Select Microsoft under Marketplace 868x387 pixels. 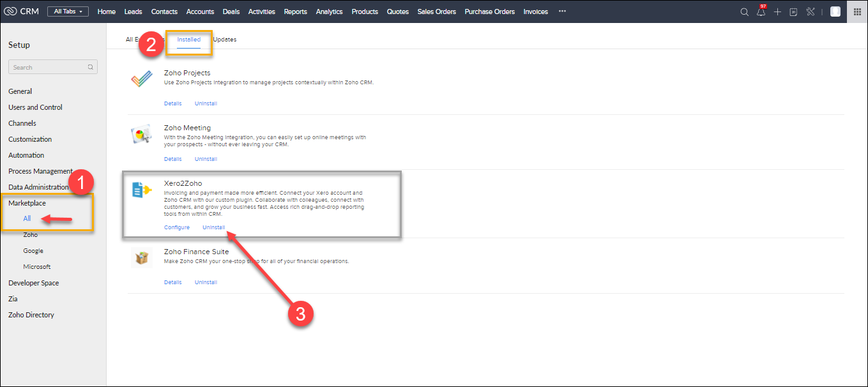(x=37, y=267)
